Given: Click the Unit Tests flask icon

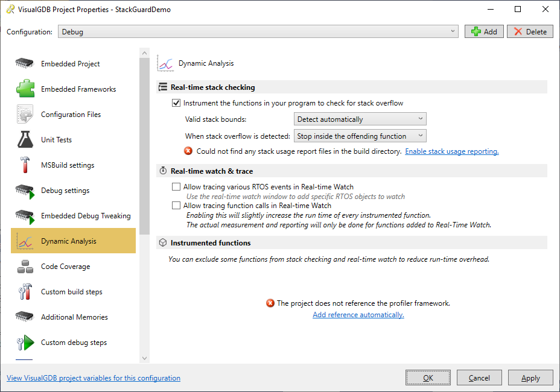Looking at the screenshot, I should pos(25,140).
